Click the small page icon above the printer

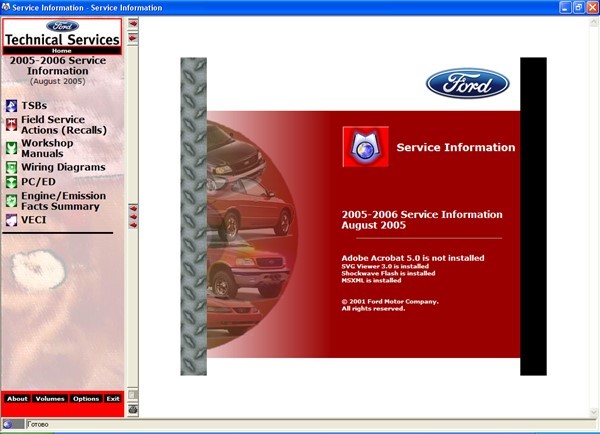pos(132,394)
